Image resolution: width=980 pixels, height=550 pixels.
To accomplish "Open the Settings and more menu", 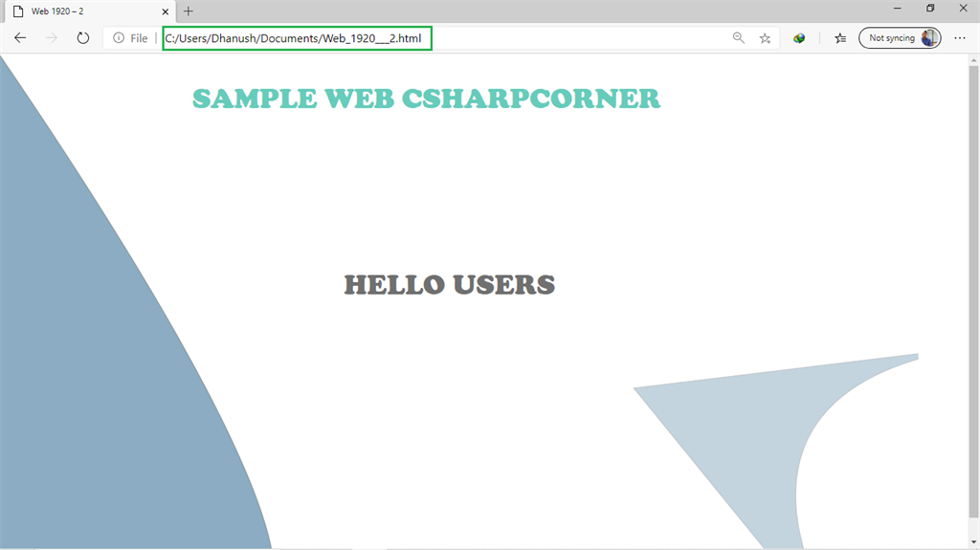I will click(960, 38).
